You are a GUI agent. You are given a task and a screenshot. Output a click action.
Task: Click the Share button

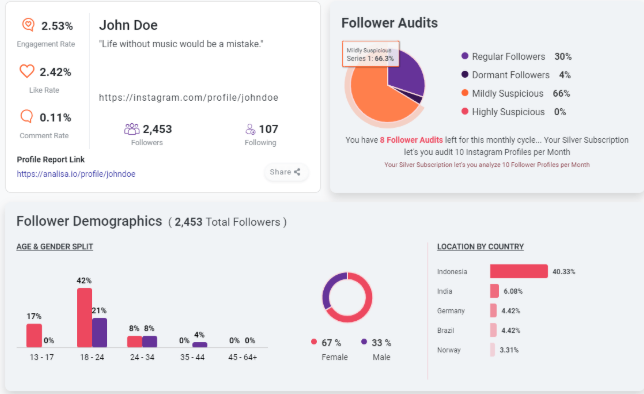pyautogui.click(x=285, y=172)
